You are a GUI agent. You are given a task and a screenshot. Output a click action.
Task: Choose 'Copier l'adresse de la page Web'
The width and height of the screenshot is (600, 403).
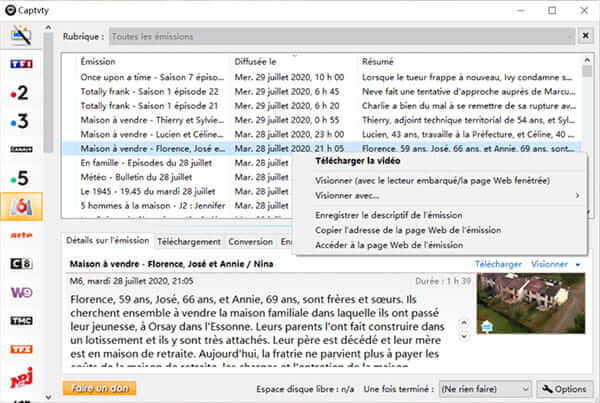point(441,230)
